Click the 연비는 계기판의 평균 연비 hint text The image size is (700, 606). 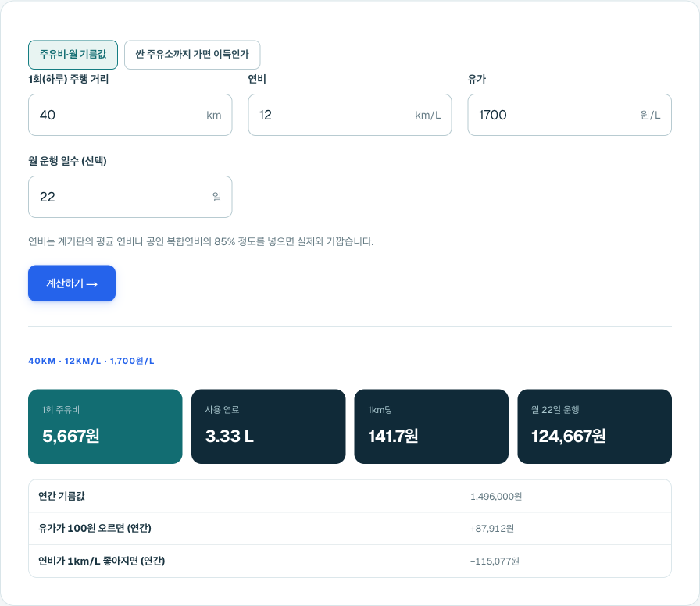(201, 241)
